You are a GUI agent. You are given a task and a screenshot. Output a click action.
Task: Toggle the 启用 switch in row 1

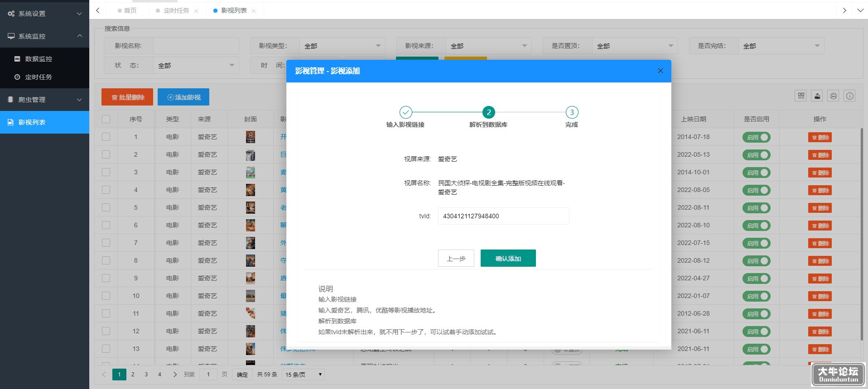coord(757,137)
